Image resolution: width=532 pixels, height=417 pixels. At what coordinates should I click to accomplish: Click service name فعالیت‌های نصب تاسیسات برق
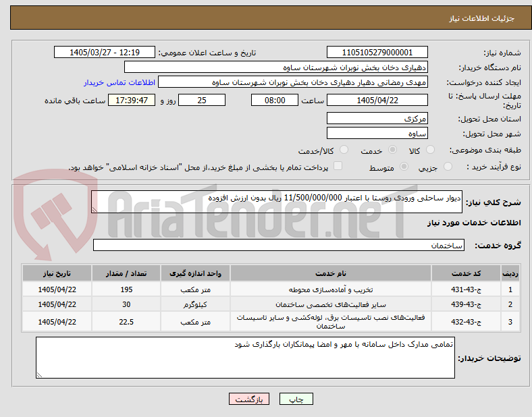tap(331, 322)
